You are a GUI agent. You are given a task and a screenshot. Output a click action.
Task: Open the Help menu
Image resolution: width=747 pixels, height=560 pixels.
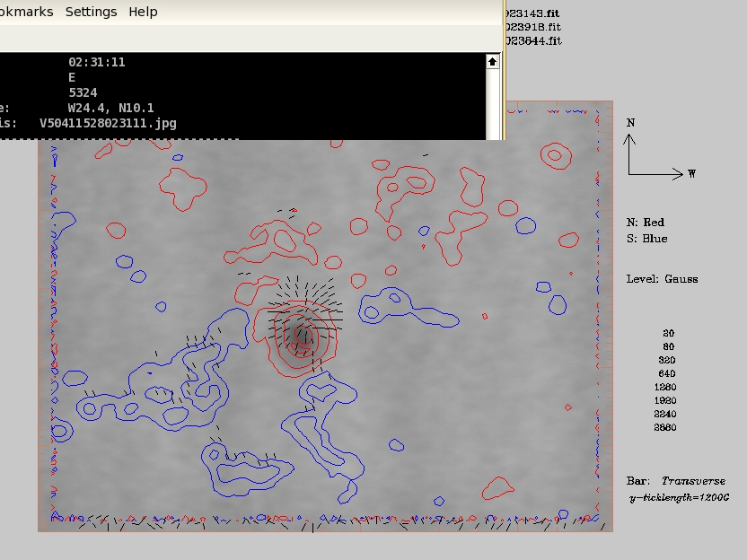coord(143,12)
